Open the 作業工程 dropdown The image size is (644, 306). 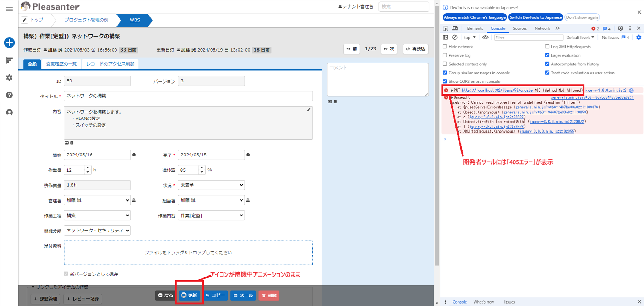97,215
